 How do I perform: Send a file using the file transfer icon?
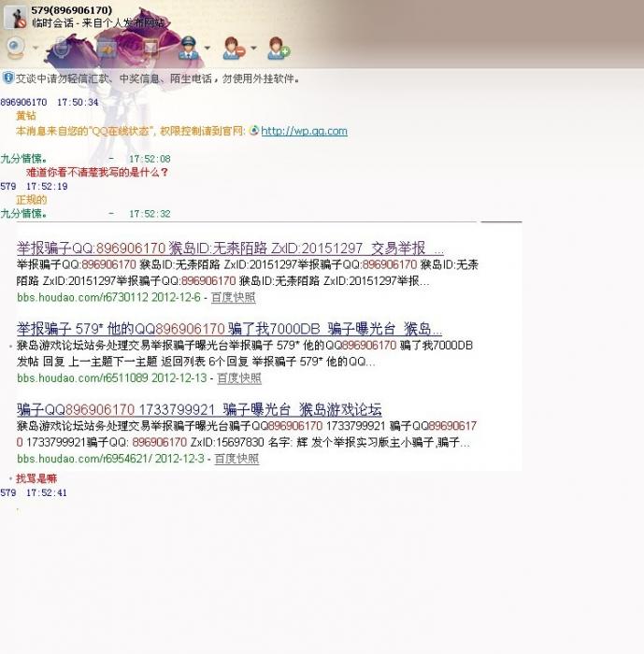[x=107, y=49]
